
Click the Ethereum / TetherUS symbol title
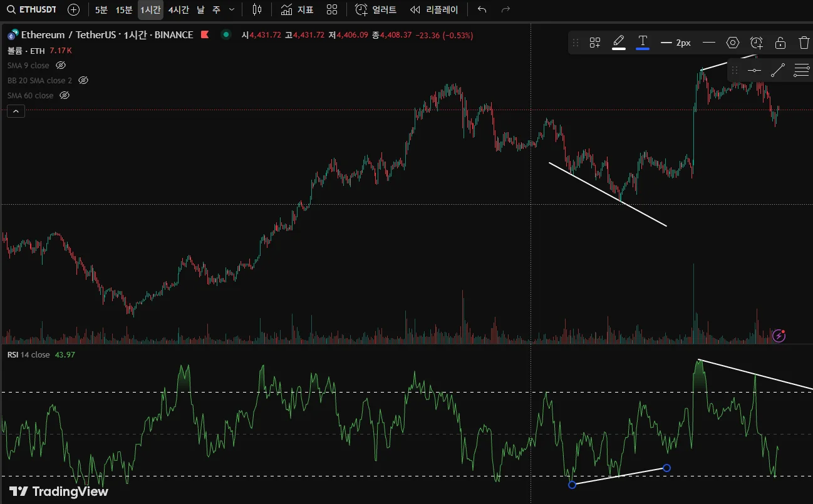pyautogui.click(x=106, y=35)
